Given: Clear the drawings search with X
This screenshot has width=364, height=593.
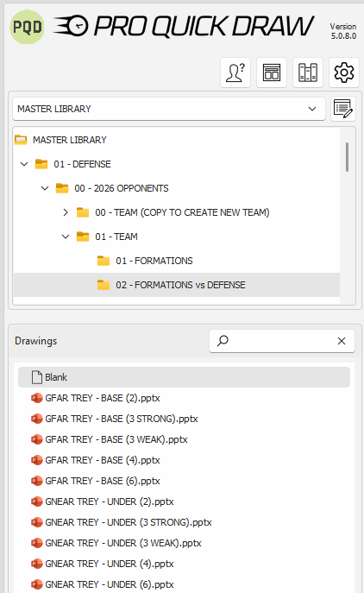Looking at the screenshot, I should tap(342, 341).
